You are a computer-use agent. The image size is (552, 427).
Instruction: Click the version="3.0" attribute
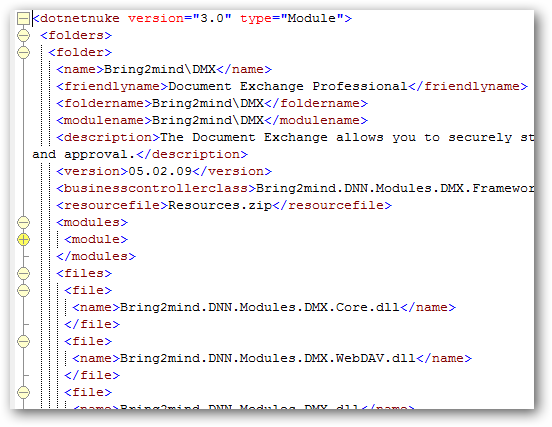180,18
